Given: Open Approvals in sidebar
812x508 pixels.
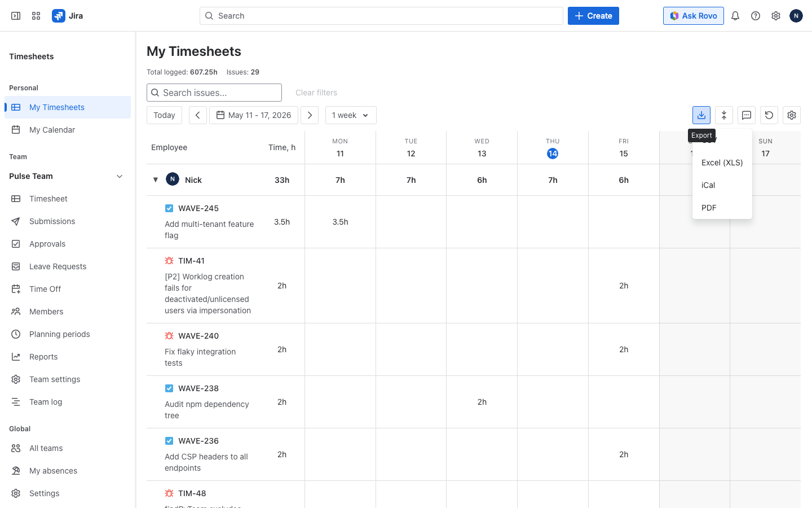Looking at the screenshot, I should (x=68, y=244).
